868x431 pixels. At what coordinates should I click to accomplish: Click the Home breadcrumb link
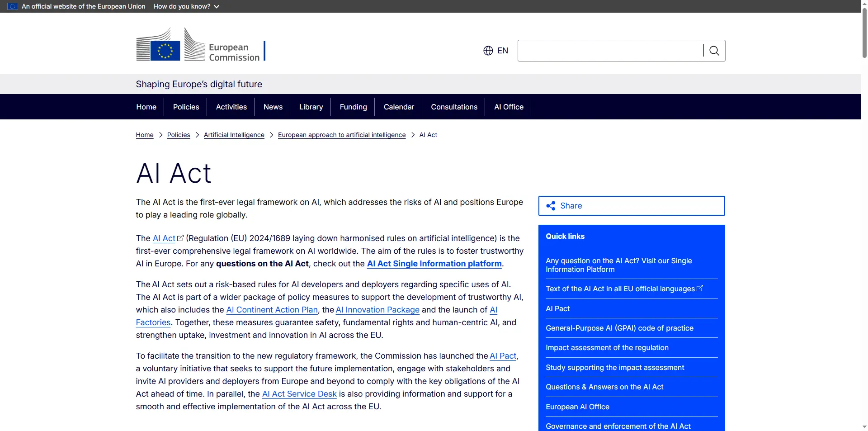(x=145, y=135)
